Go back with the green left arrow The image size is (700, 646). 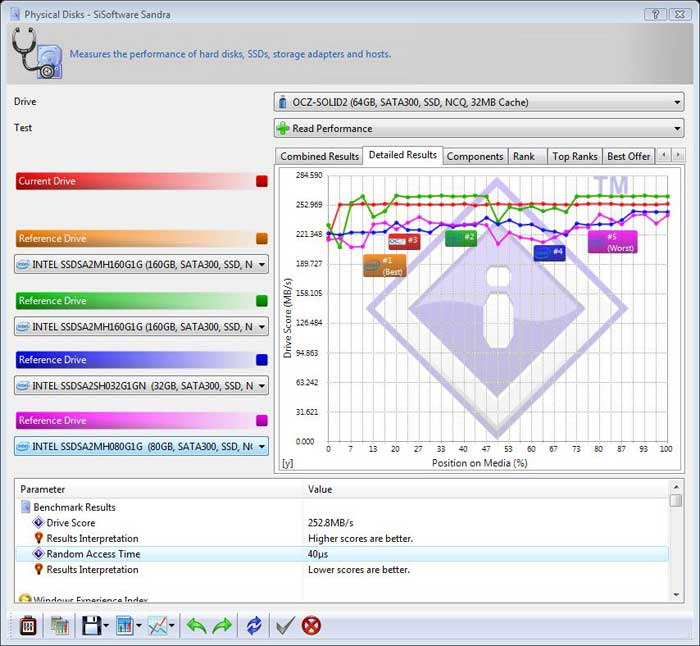click(196, 626)
